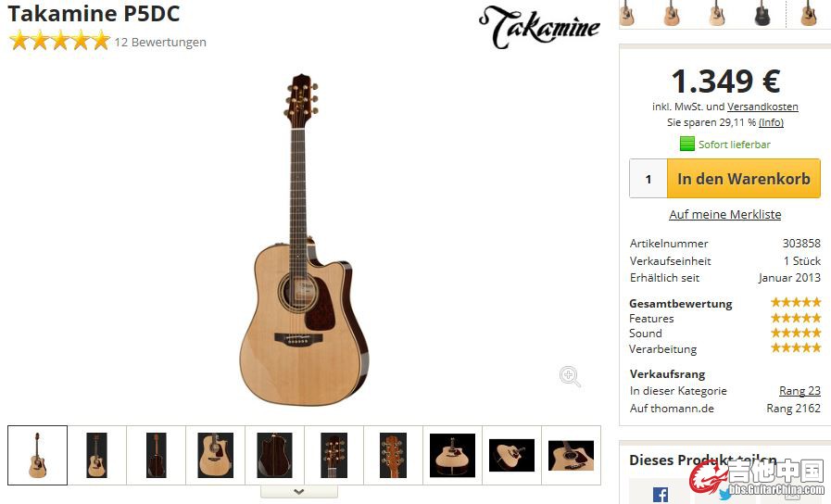Click the main Takamine P5DC guitar image
The width and height of the screenshot is (831, 504).
pyautogui.click(x=304, y=240)
